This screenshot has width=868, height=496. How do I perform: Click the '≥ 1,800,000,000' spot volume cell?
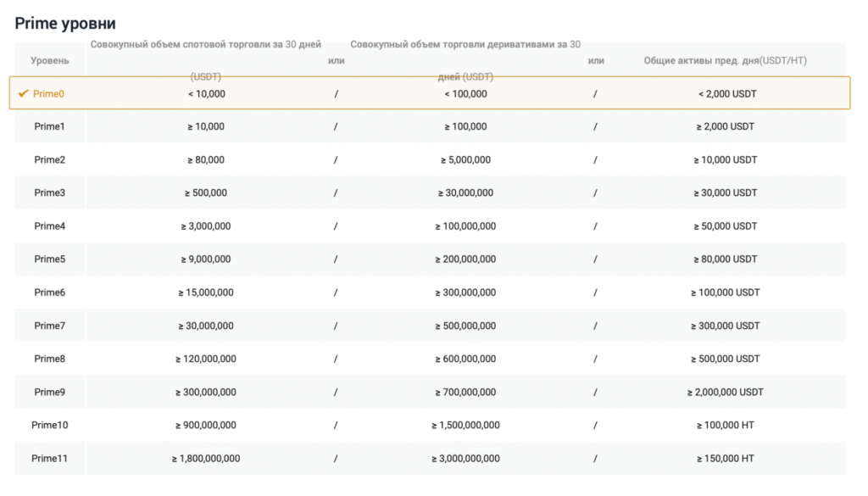206,459
